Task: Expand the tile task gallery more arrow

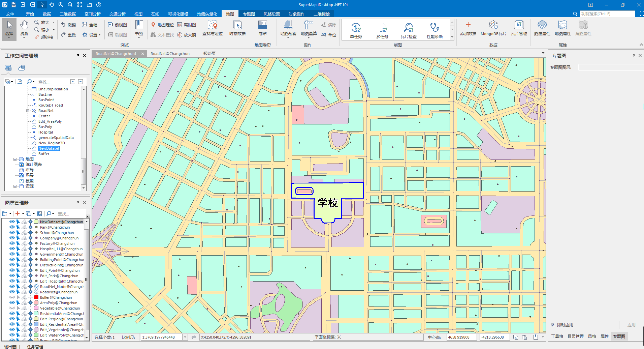Action: 452,37
